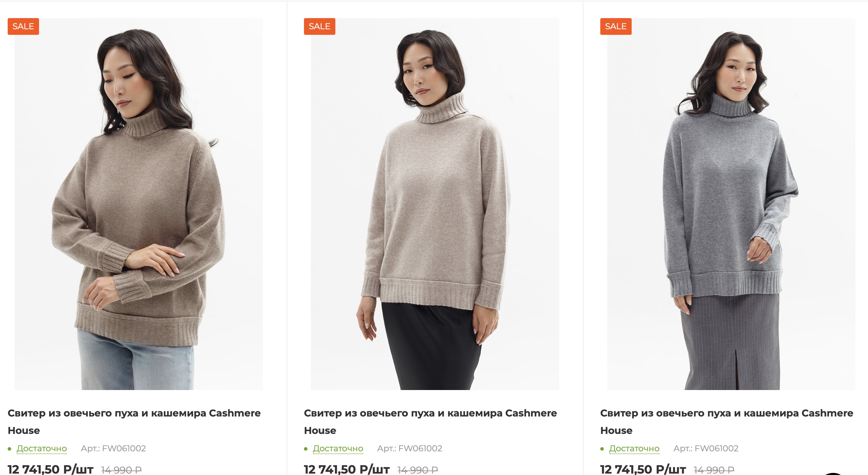Open "Достаточно" stock info on the left card
Screen dimensions: 868x475
[x=42, y=449]
